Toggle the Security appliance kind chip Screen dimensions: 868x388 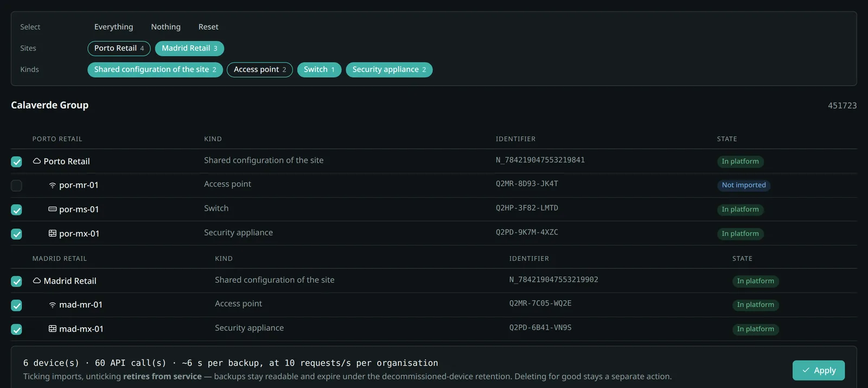[x=389, y=69]
